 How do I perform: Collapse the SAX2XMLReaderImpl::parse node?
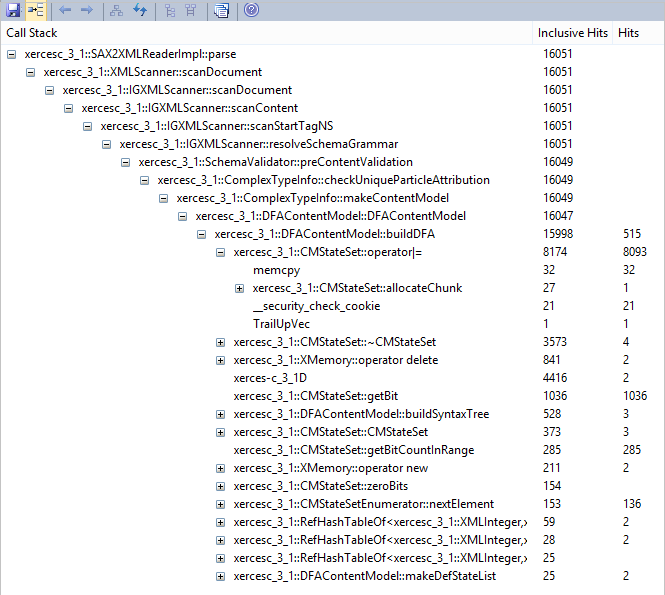12,54
